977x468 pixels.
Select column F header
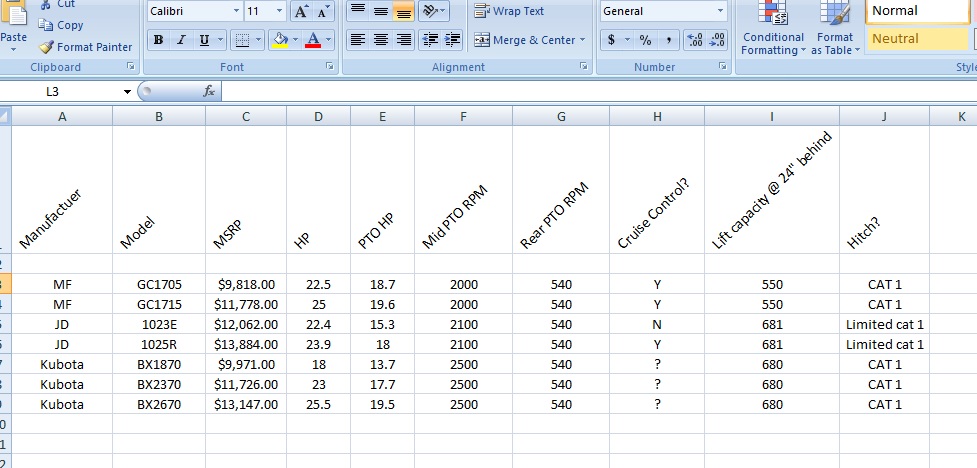click(x=463, y=117)
